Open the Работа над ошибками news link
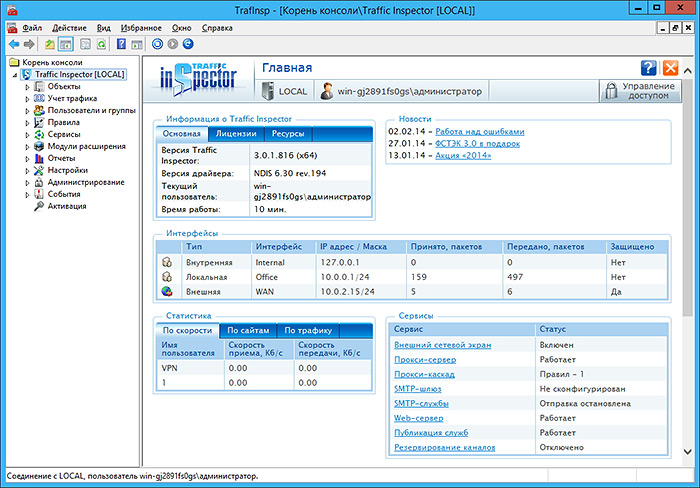The width and height of the screenshot is (700, 488). 480,132
